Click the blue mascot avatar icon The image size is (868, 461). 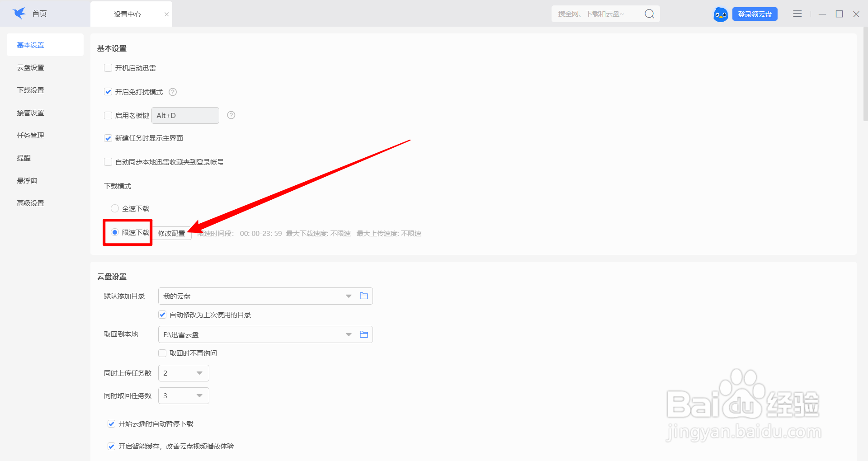721,14
